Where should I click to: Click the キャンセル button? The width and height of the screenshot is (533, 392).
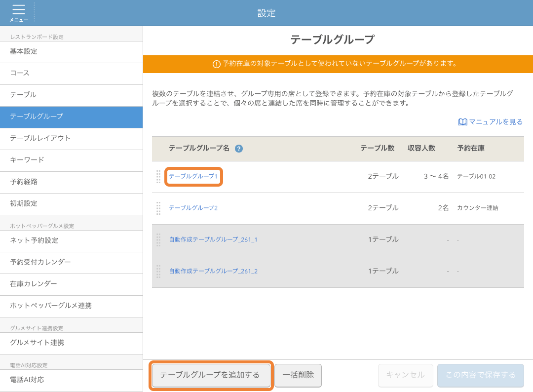coord(405,375)
